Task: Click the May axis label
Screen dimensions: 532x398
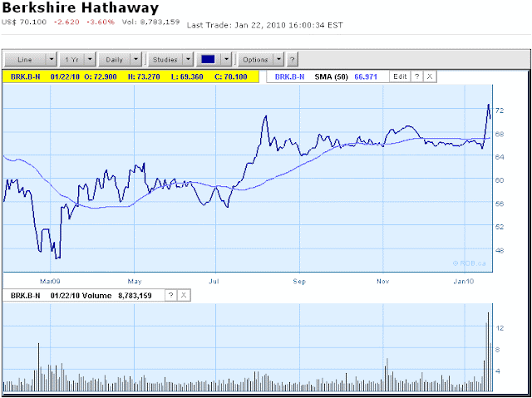Action: (x=135, y=282)
